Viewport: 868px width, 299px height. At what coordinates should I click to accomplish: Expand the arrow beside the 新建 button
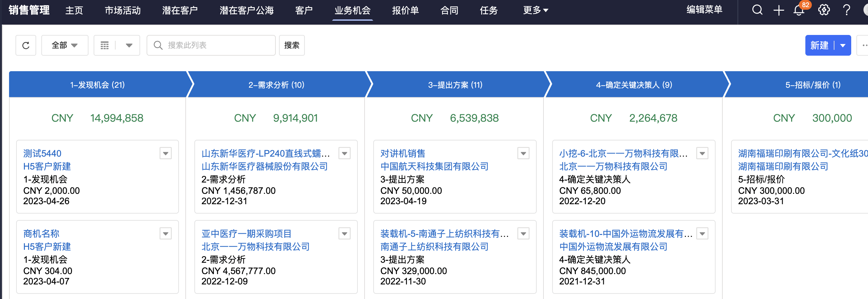(x=843, y=45)
